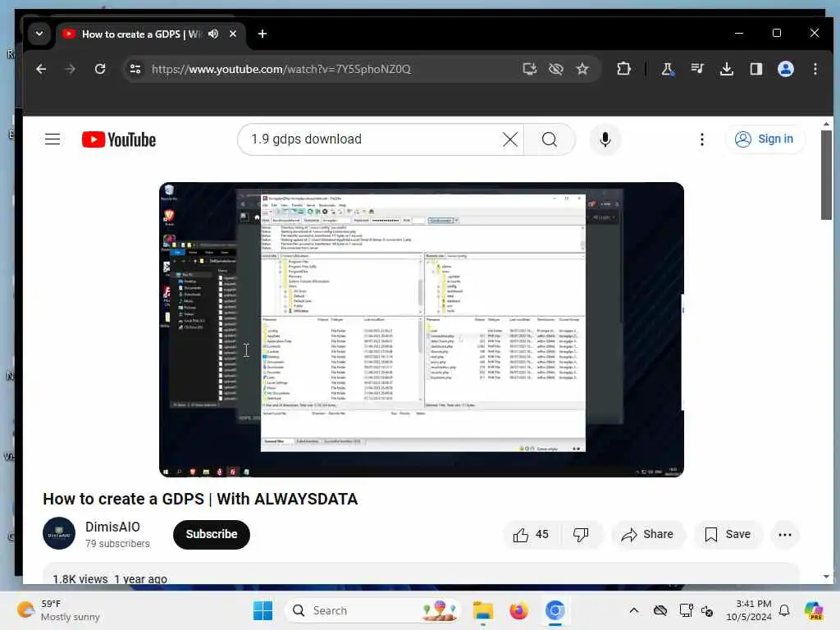Open the browser profile avatar
840x630 pixels.
coord(786,69)
